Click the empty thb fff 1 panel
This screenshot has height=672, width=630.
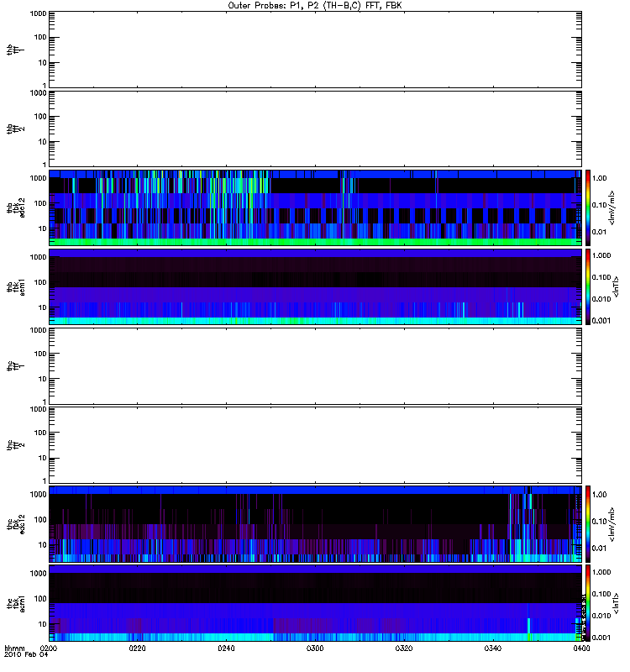pyautogui.click(x=315, y=50)
